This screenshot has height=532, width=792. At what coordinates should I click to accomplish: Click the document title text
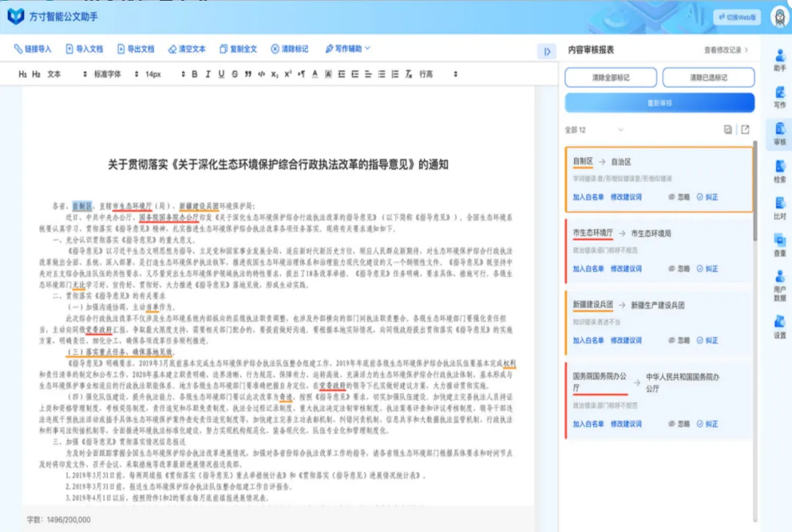[278, 165]
